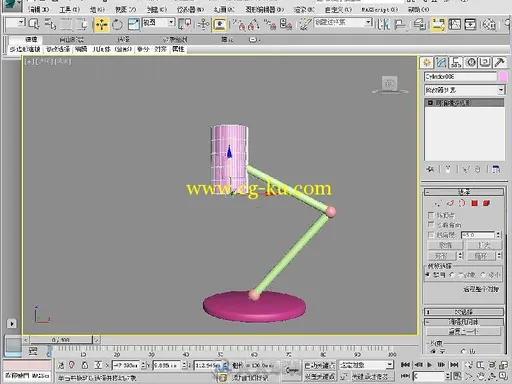This screenshot has height=384, width=512.
Task: Click the Pin Stack icon below modifier list
Action: click(430, 169)
